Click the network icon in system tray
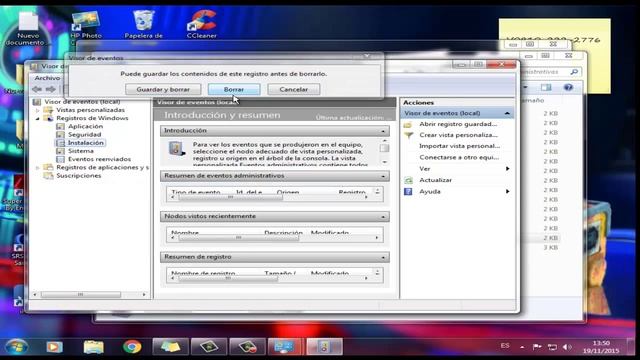The image size is (640, 360). click(x=552, y=347)
